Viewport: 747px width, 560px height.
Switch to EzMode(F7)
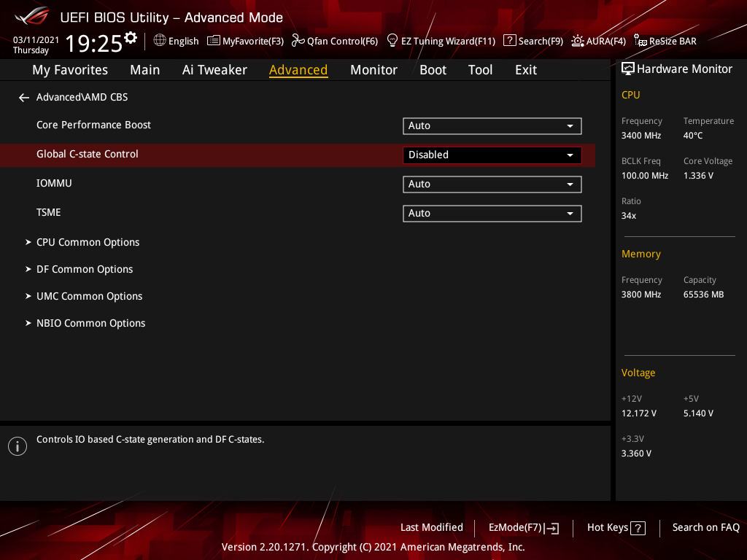pos(524,528)
